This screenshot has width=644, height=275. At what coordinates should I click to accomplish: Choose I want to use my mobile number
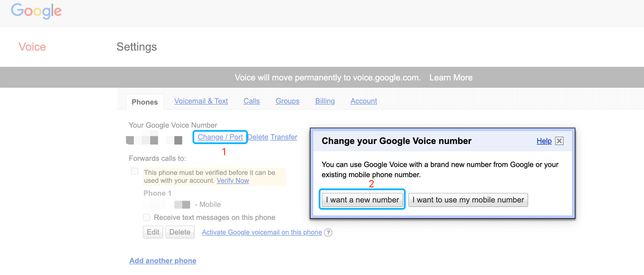pos(468,200)
